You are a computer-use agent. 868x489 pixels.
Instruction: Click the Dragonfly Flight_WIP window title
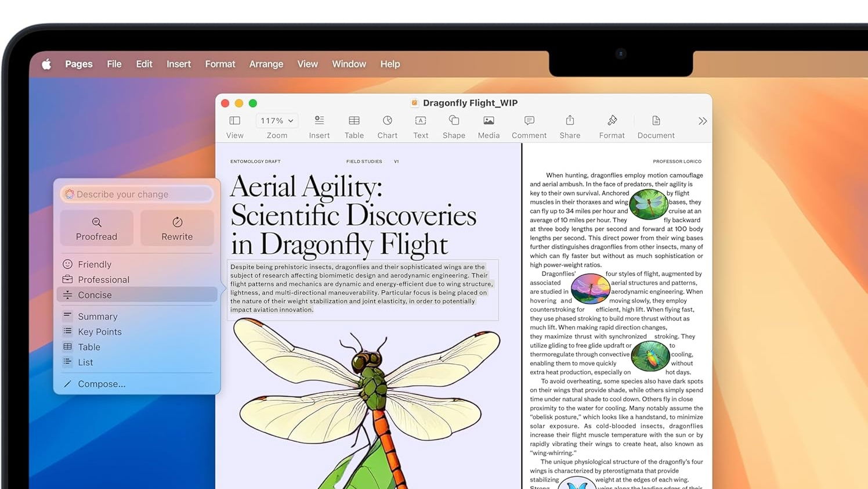(470, 103)
